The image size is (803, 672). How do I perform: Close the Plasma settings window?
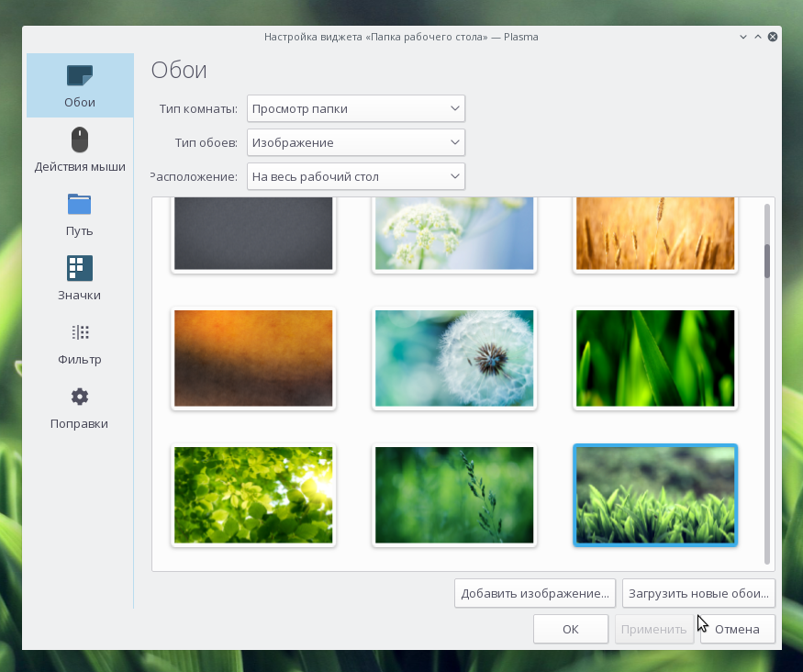pos(773,37)
